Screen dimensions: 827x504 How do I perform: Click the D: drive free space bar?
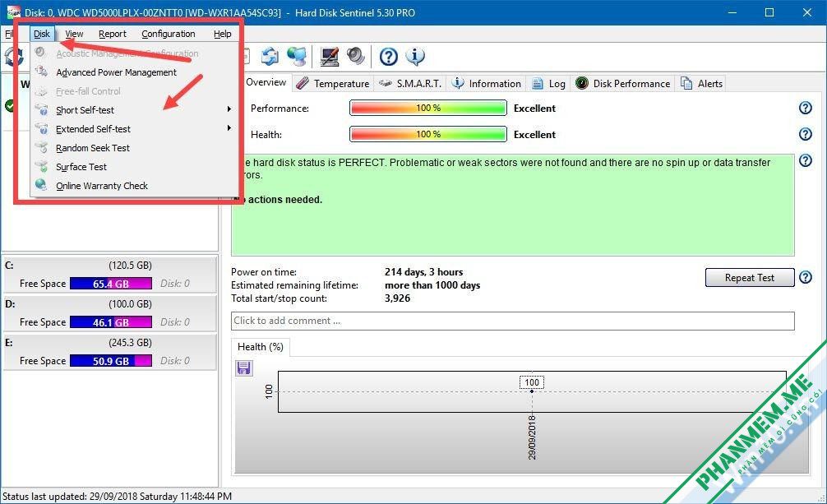coord(111,322)
